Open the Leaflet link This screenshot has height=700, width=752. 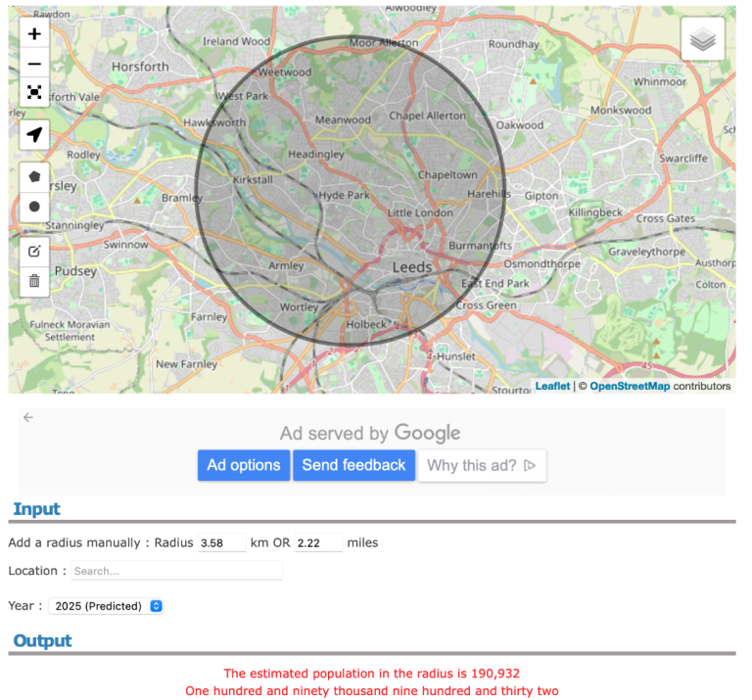click(552, 386)
